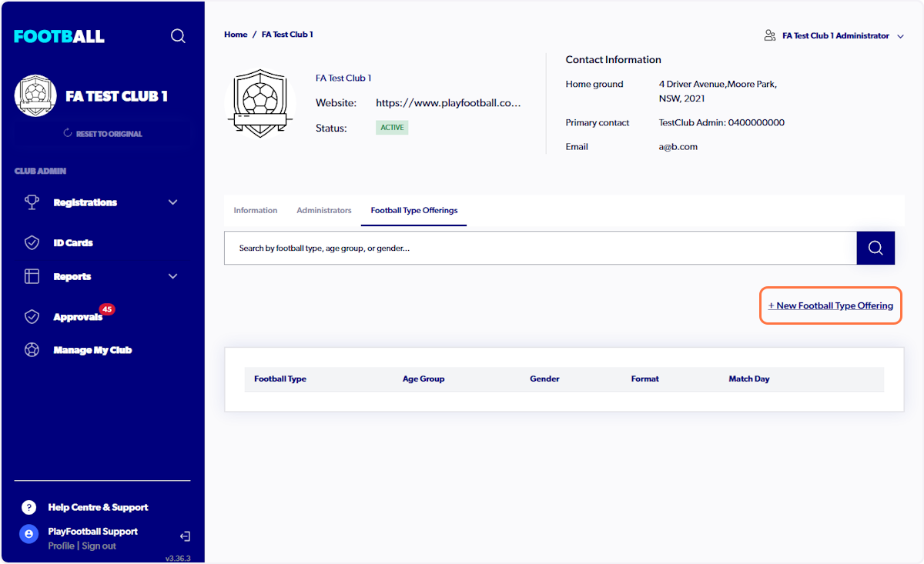Expand the Reports chevron
The height and width of the screenshot is (564, 924).
172,276
